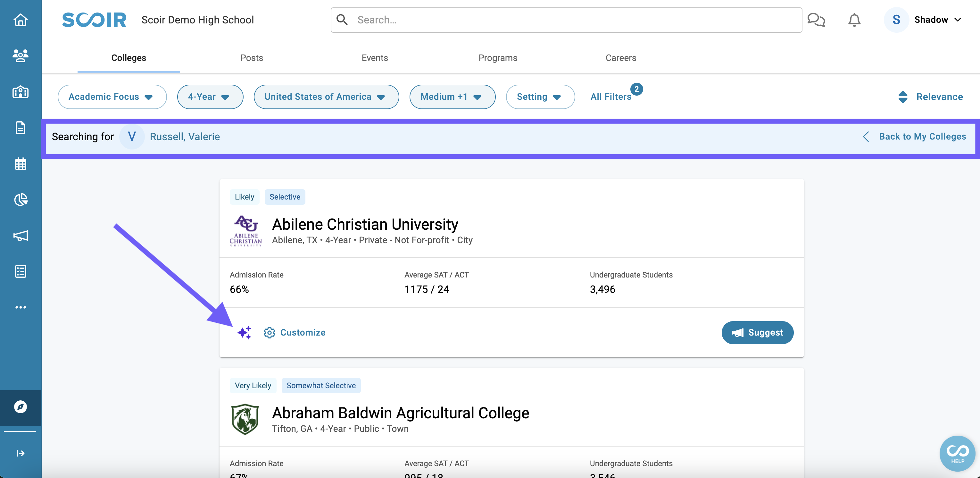Screen dimensions: 980x478
Task: Click the magnifier search icon
Action: pyautogui.click(x=342, y=20)
